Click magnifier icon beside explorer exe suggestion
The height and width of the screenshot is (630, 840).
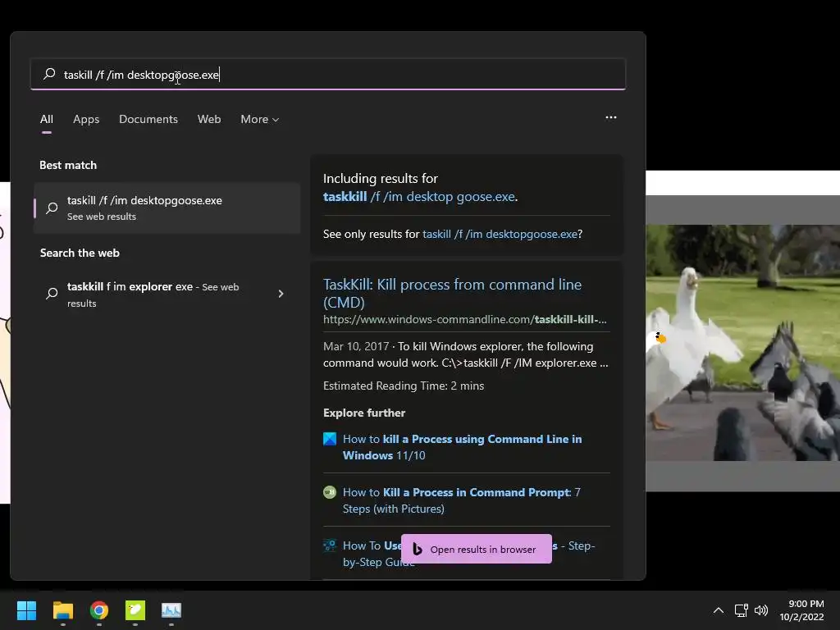point(52,294)
